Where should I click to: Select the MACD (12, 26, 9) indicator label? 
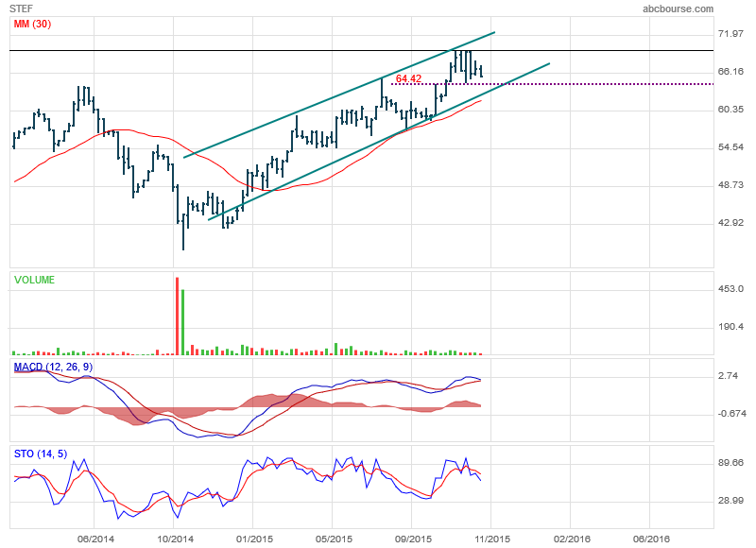(x=53, y=367)
